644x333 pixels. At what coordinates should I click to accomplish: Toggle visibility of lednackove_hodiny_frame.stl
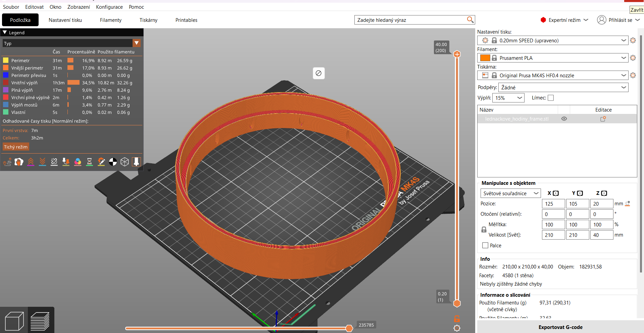[x=564, y=119]
